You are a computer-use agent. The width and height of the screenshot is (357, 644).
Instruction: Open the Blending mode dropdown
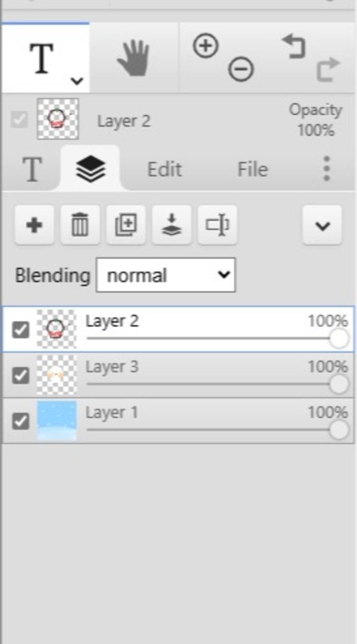tap(166, 275)
